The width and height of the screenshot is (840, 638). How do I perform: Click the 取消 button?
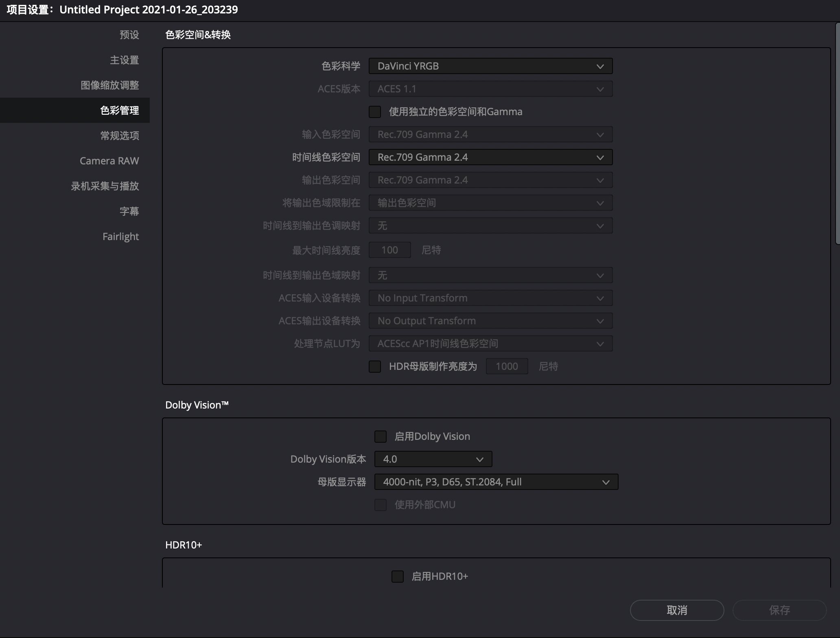(677, 610)
